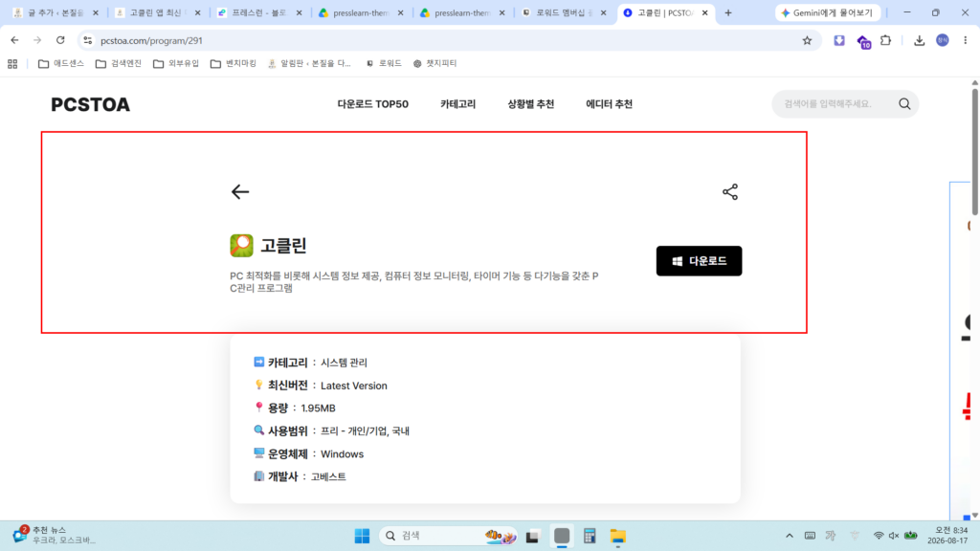Click the page vertical scrollbar thumb
Viewport: 980px width, 551px height.
974,152
